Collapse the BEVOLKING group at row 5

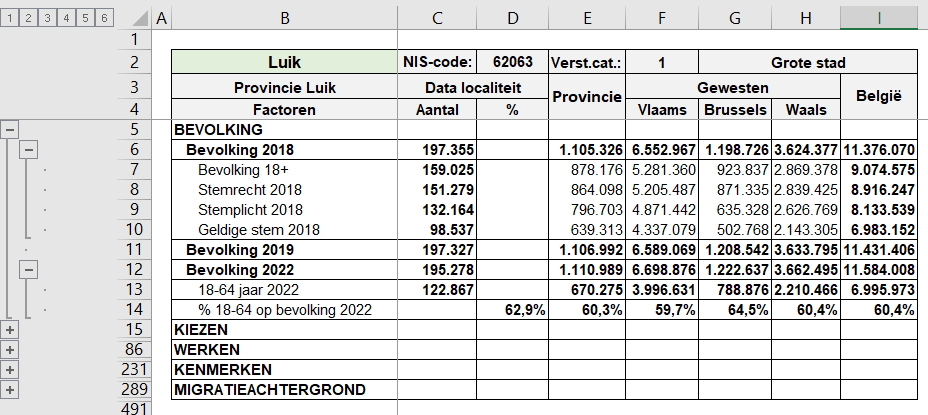click(x=10, y=130)
